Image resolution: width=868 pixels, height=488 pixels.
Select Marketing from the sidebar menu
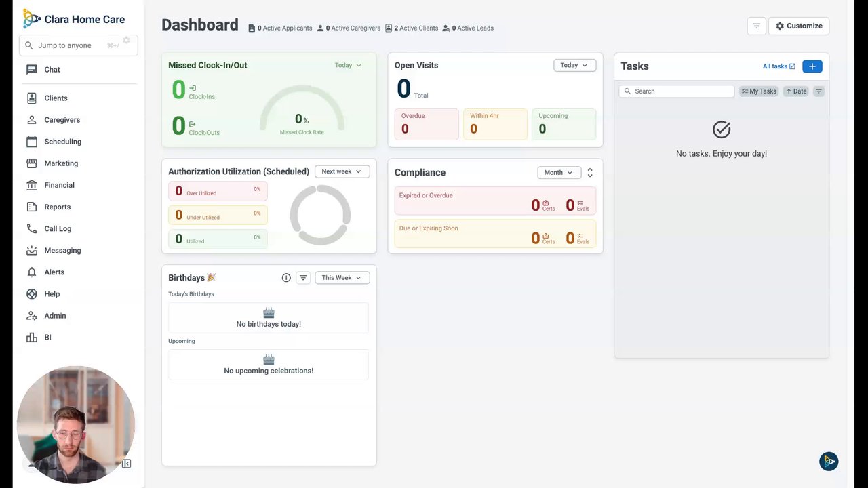61,163
